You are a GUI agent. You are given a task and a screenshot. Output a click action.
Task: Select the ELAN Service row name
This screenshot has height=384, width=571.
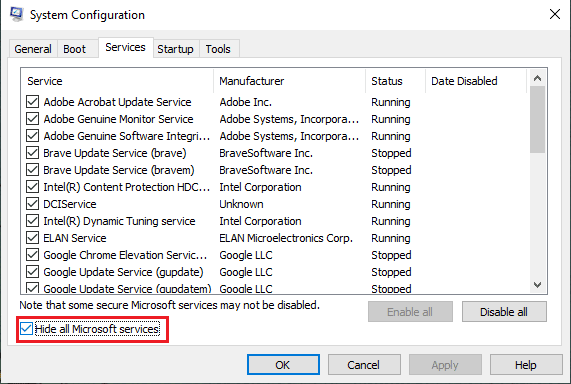tap(75, 238)
